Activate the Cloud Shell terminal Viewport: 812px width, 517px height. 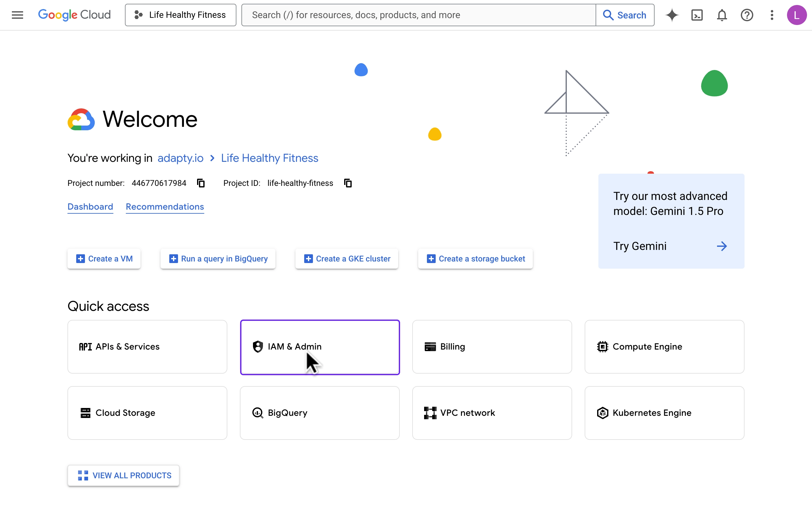coord(697,15)
